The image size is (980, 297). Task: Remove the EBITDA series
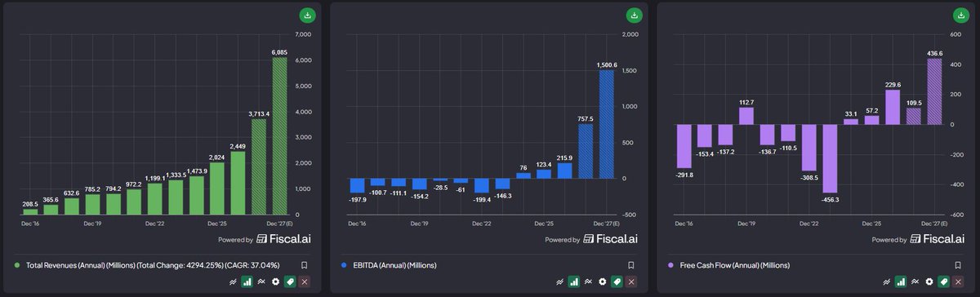point(631,281)
